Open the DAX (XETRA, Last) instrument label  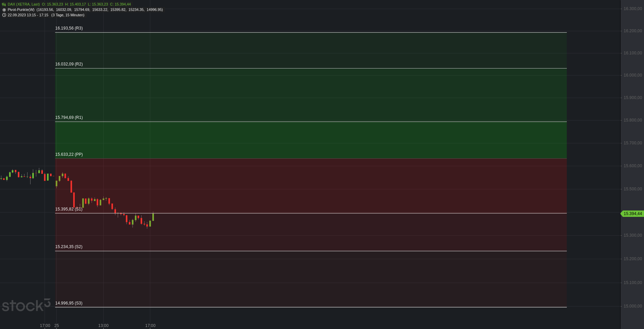point(23,4)
